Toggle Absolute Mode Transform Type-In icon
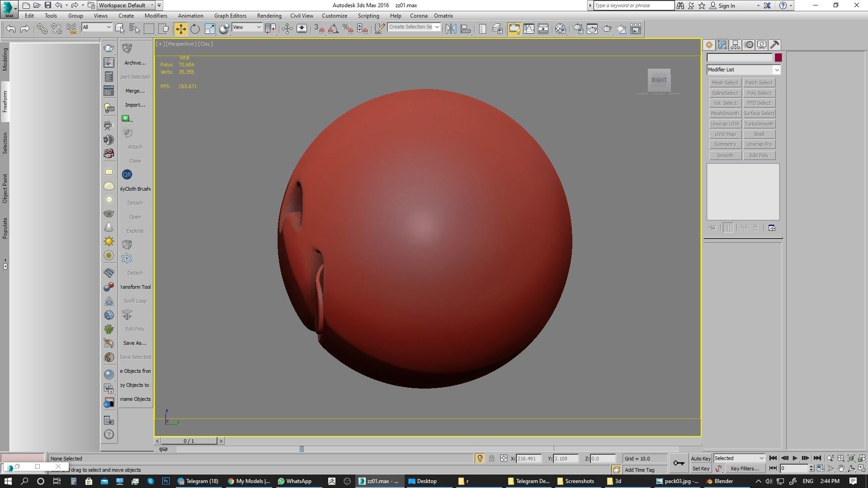 coord(504,458)
